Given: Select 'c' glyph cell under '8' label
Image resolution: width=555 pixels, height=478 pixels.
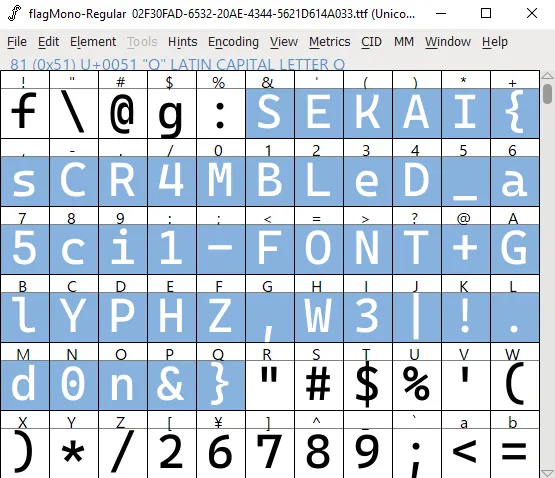Looking at the screenshot, I should tap(74, 249).
